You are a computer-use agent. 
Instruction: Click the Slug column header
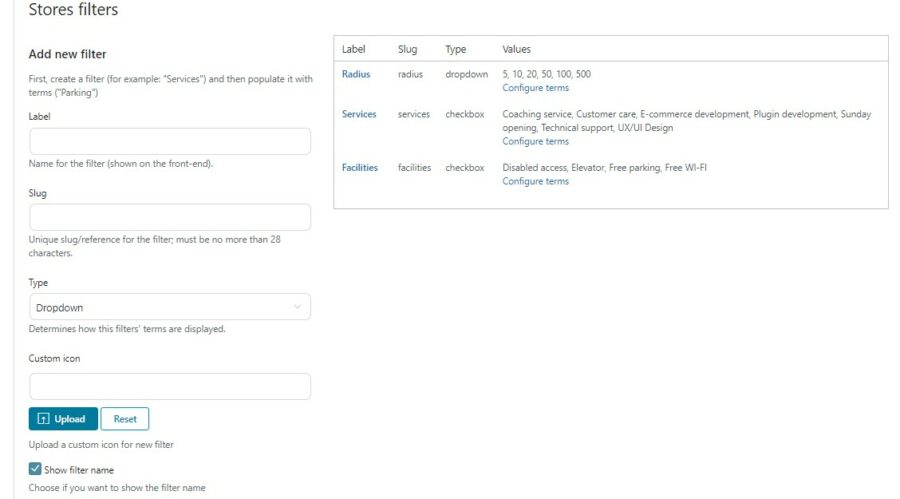click(x=408, y=49)
